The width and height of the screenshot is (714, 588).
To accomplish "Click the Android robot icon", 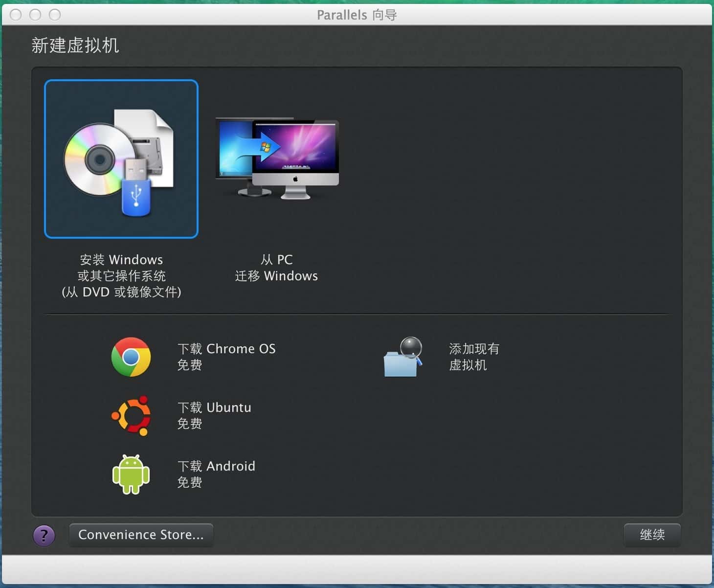I will click(x=131, y=474).
